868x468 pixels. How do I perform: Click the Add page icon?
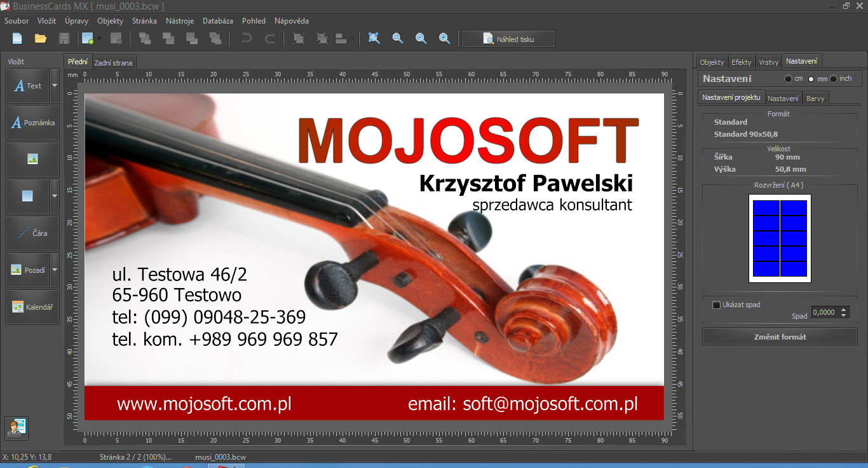coord(88,39)
